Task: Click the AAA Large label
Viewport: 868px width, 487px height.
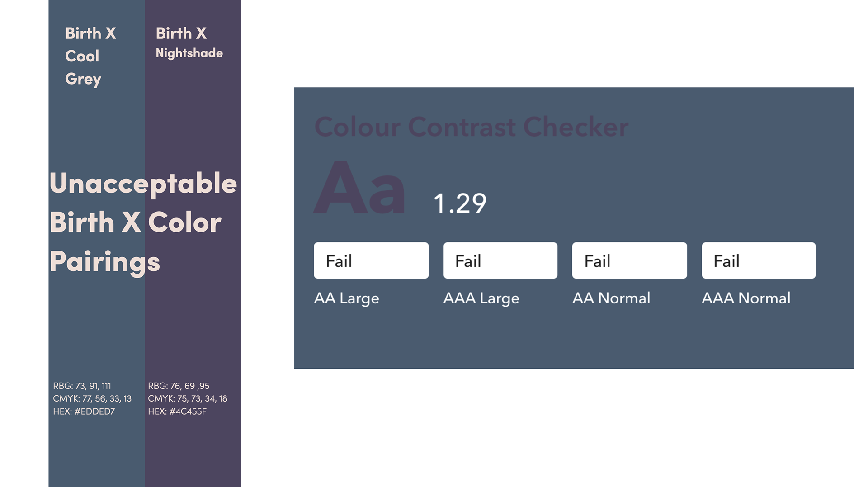Action: (x=481, y=298)
